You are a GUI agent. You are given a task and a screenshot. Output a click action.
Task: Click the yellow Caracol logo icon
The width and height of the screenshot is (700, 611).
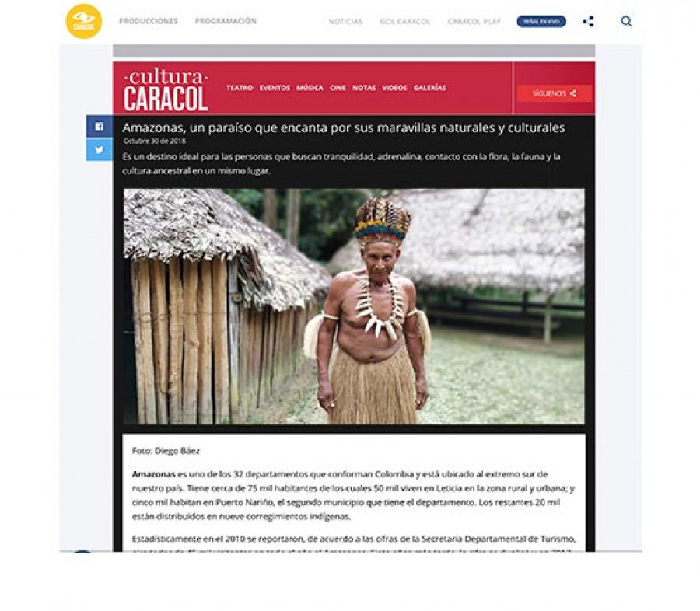click(x=84, y=21)
